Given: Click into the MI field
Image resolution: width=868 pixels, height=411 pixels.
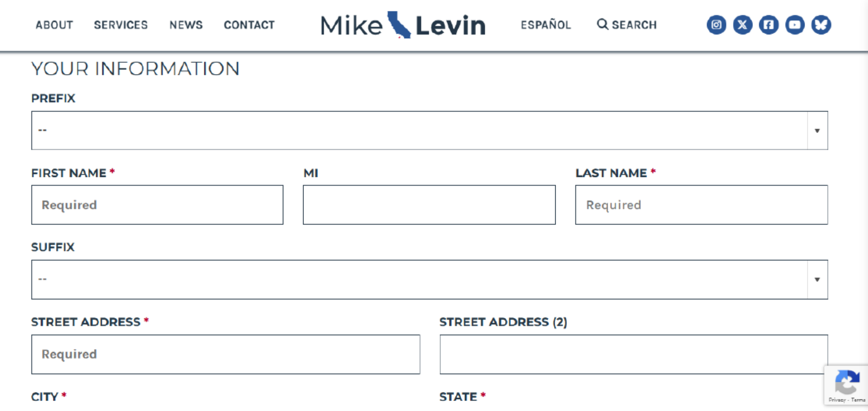Looking at the screenshot, I should (429, 205).
